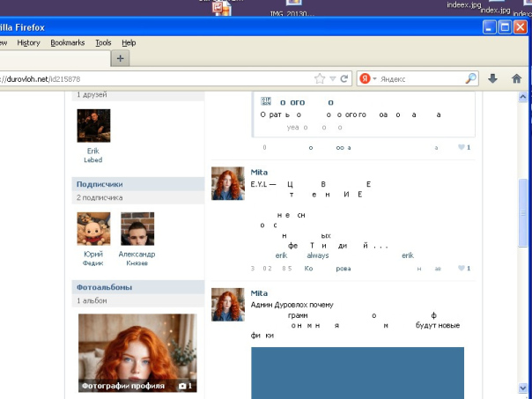Reload the page using the refresh icon
532x399 pixels.
tap(344, 78)
